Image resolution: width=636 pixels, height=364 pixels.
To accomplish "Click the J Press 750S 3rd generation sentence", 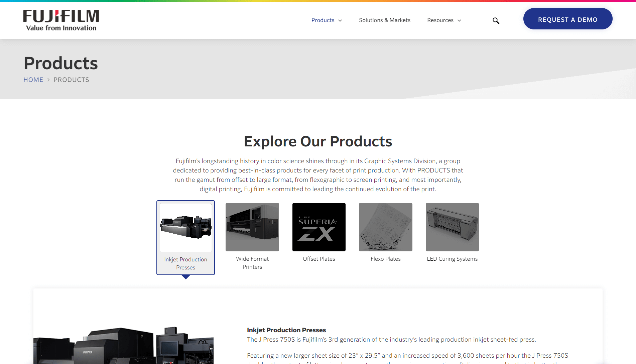I will click(x=391, y=340).
